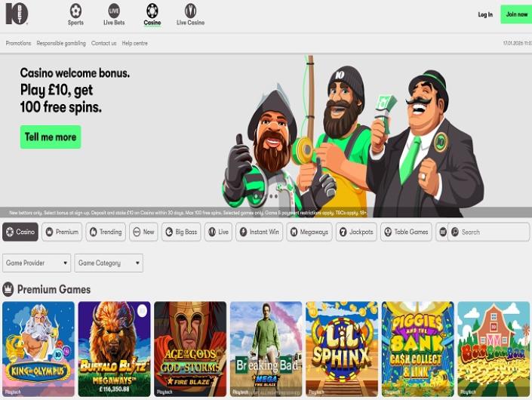Expand the Game Category dropdown
Screen dimensions: 532x400
tap(109, 263)
